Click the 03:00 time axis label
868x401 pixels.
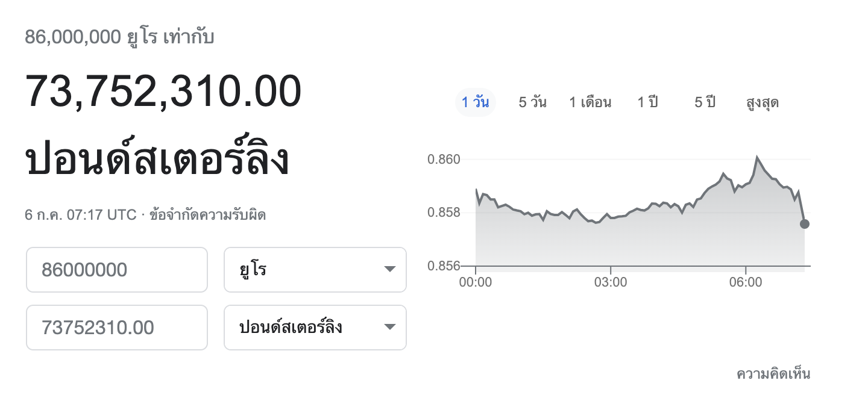click(611, 282)
